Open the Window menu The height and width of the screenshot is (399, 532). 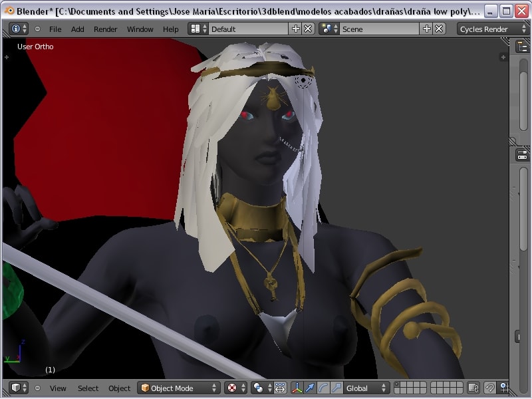tap(140, 29)
